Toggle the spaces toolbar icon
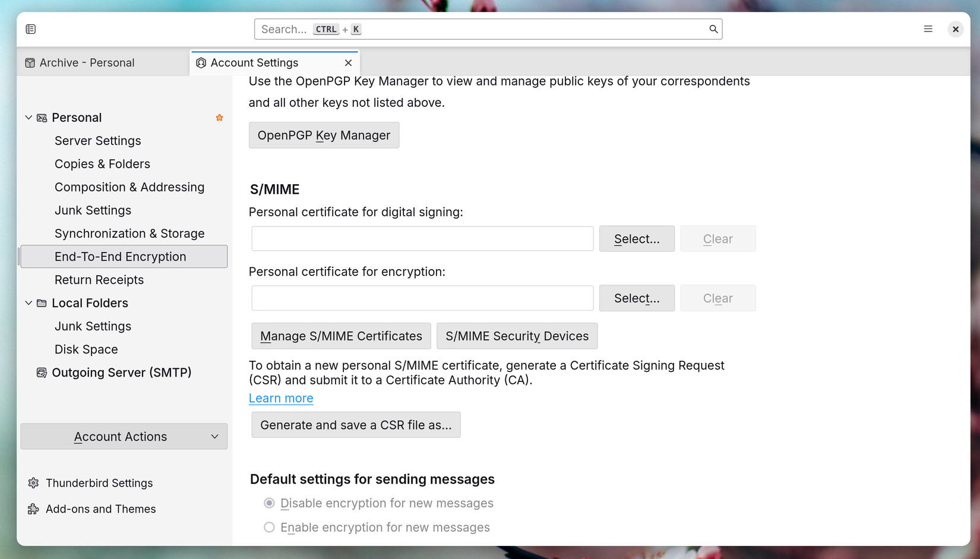Screen dimensions: 980x559 (x=31, y=29)
